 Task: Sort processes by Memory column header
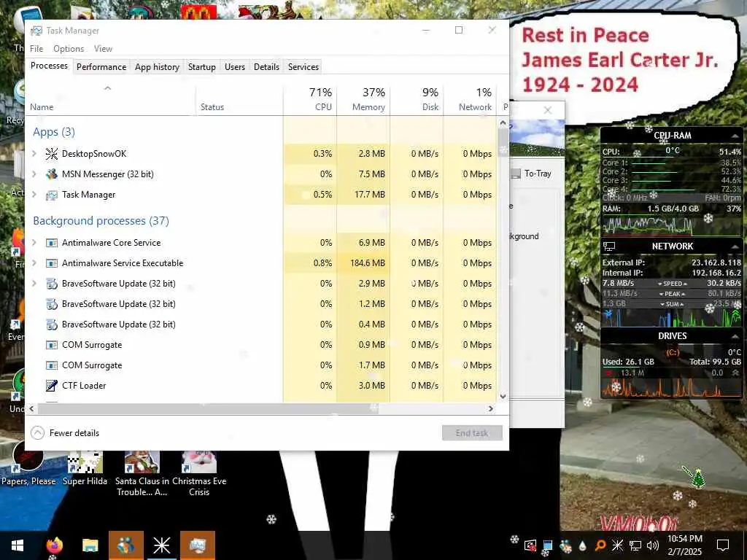click(x=363, y=99)
